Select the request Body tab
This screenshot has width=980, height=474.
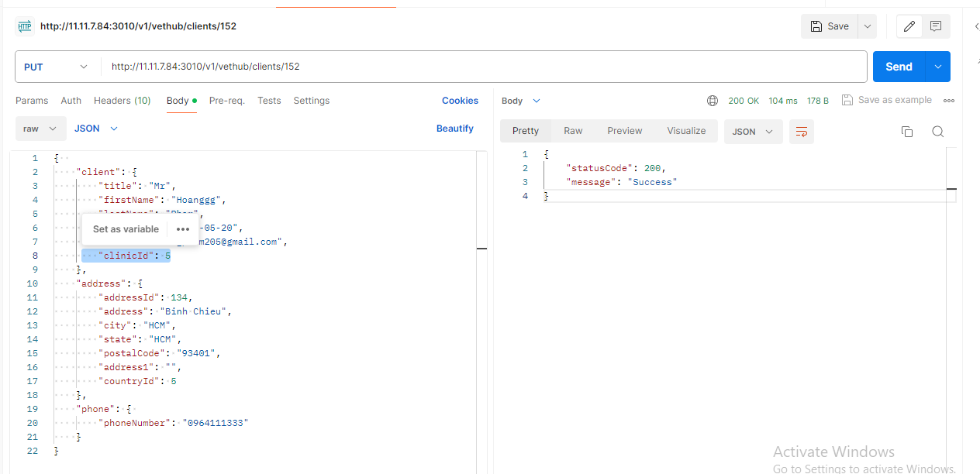[x=181, y=101]
